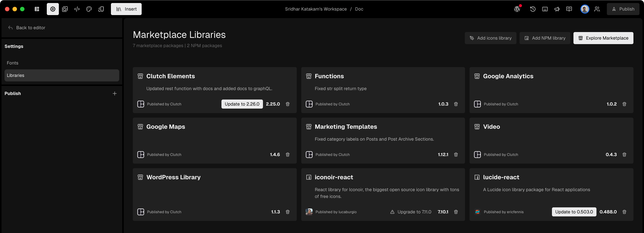Remove WordPress Library using its trash icon
This screenshot has width=644, height=233.
click(287, 212)
